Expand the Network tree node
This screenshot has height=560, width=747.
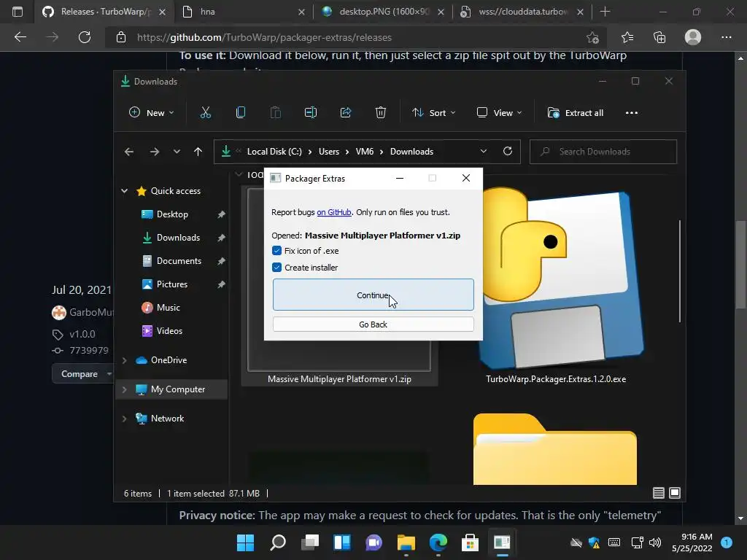[124, 419]
